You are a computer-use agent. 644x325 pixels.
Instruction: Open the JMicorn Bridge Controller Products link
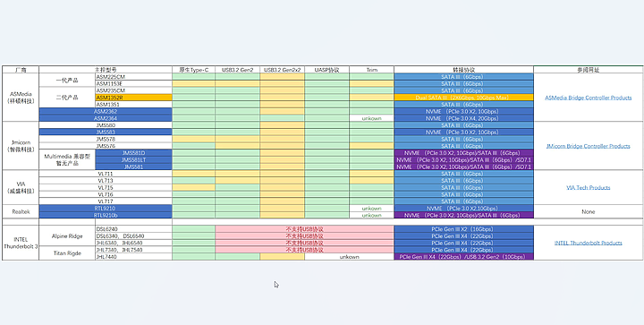pos(589,146)
